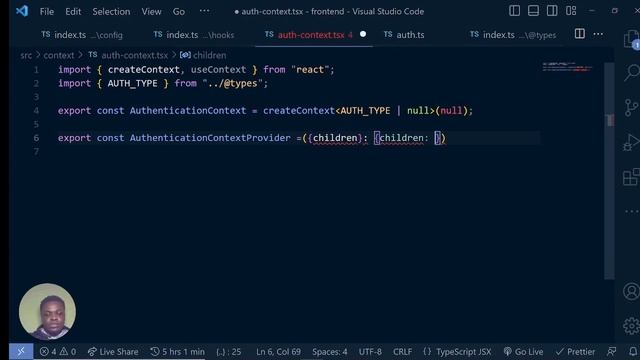Switch to the auth.ts tab
The height and width of the screenshot is (360, 640).
click(x=404, y=35)
